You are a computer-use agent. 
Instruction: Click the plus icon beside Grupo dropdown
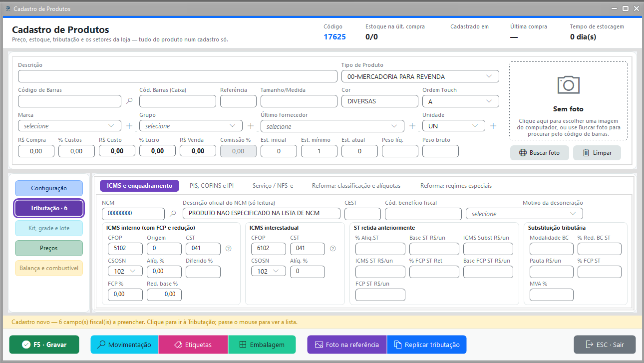coord(251,126)
